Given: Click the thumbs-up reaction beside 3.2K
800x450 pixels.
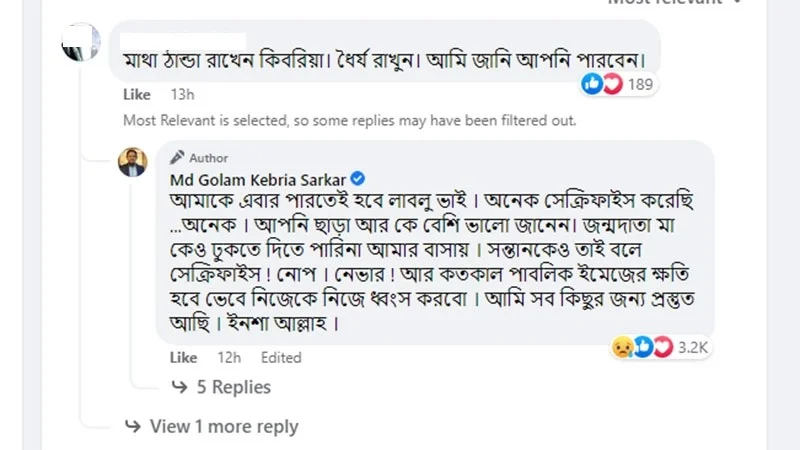Looking at the screenshot, I should coord(643,347).
